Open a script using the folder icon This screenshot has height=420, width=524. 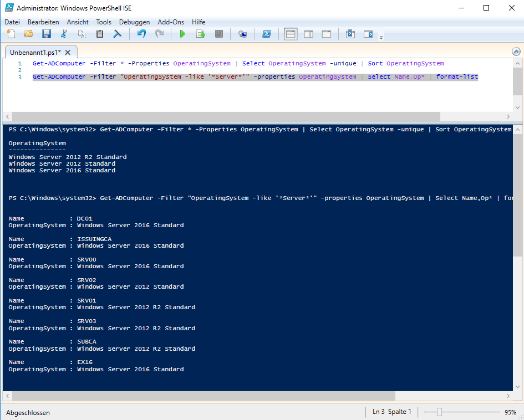[x=29, y=34]
